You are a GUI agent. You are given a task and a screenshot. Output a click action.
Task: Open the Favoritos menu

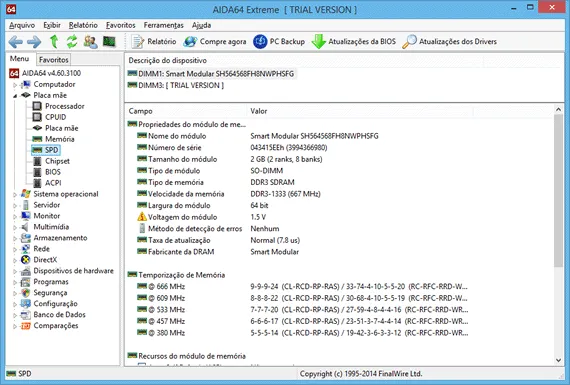(x=120, y=25)
